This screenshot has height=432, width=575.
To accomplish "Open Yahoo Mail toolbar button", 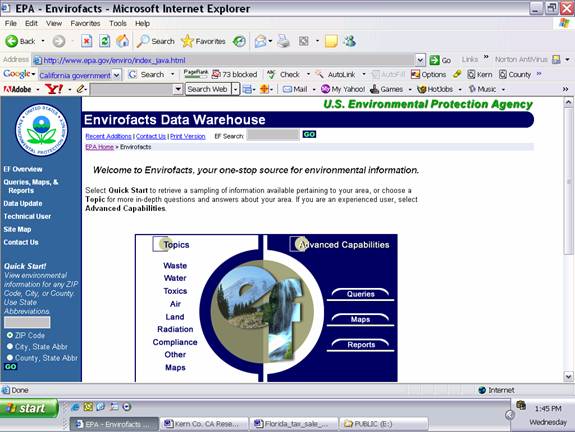I will coord(295,89).
